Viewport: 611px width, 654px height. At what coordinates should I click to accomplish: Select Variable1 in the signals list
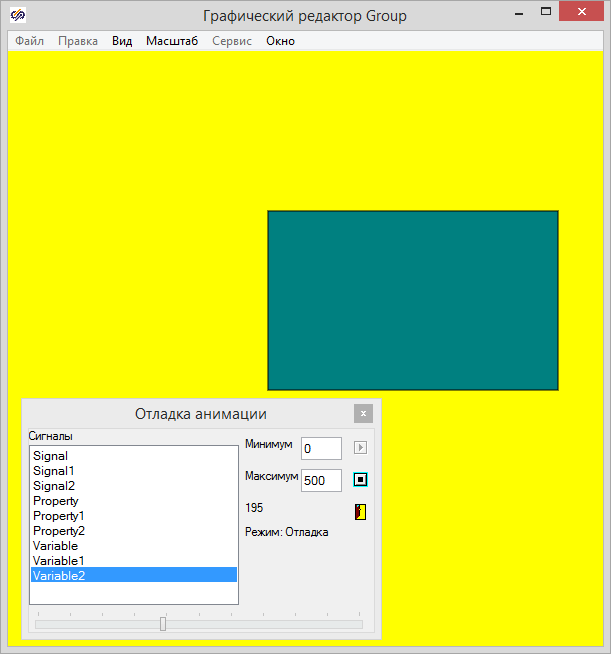point(58,561)
